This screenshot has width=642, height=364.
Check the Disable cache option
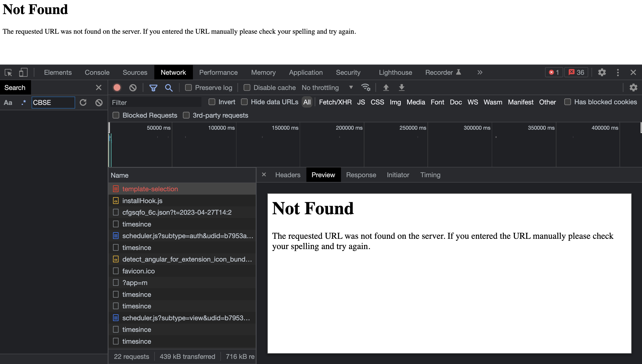pos(247,87)
